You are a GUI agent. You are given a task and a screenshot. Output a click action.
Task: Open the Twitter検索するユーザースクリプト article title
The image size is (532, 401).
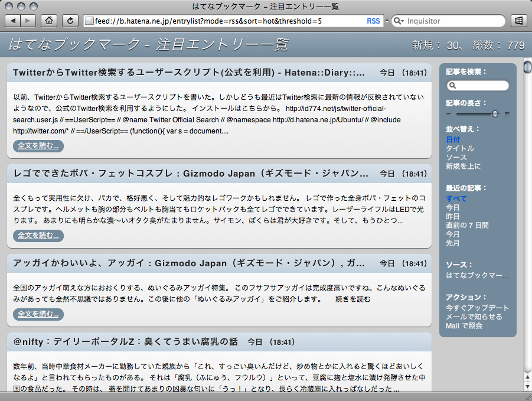(188, 73)
